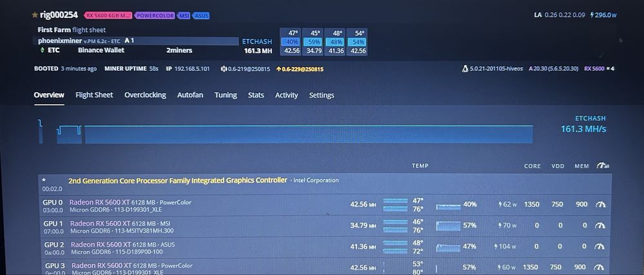Image resolution: width=644 pixels, height=275 pixels.
Task: Click the load average LA 0.26 readout
Action: [560, 15]
